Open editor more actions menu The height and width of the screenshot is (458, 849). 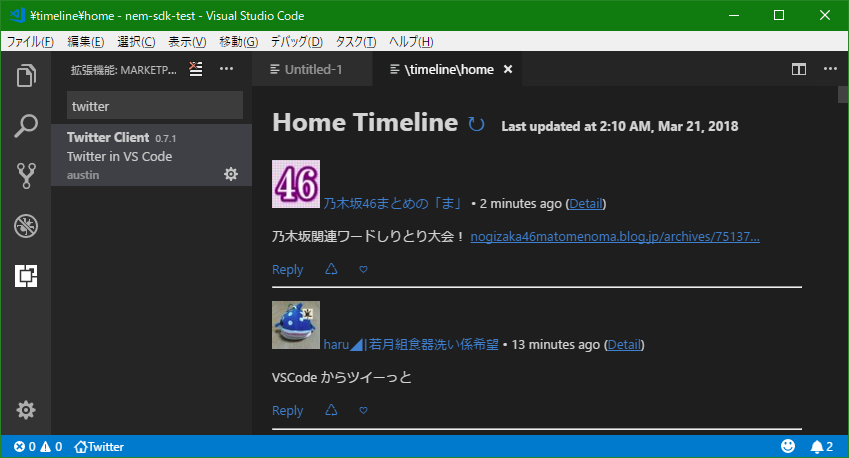point(830,69)
